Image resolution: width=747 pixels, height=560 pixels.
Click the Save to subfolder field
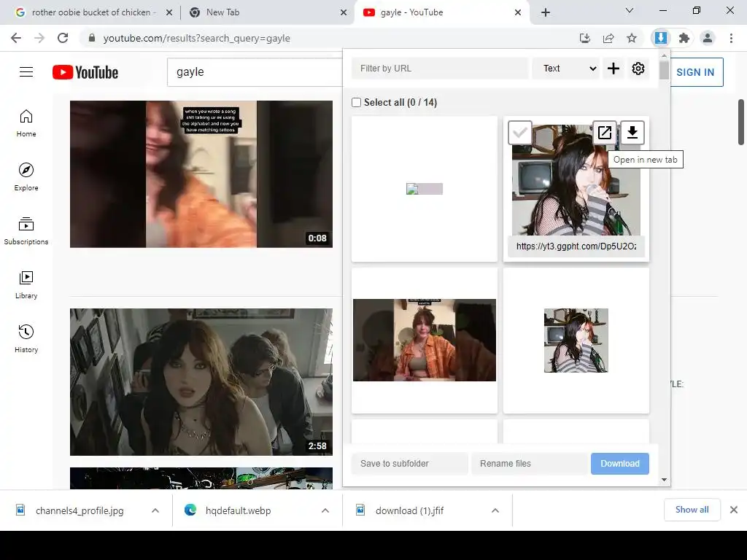coord(410,463)
